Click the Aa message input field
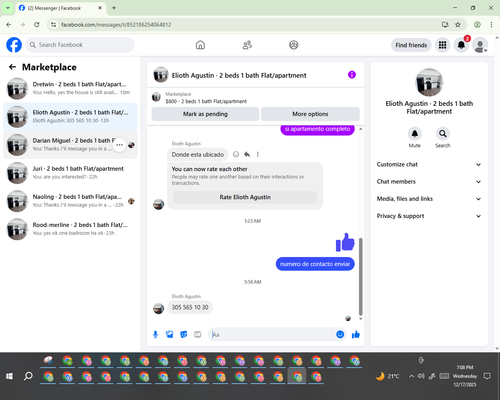 (272, 334)
